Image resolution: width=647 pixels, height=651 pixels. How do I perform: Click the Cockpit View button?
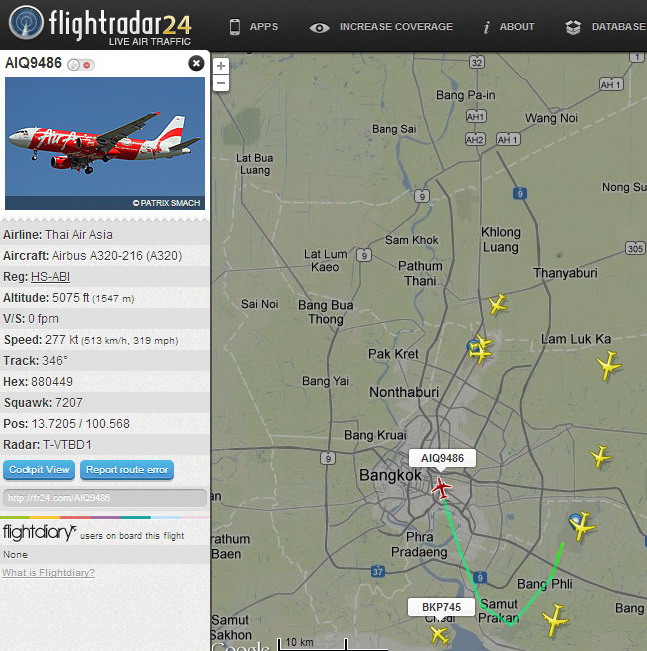click(x=39, y=470)
